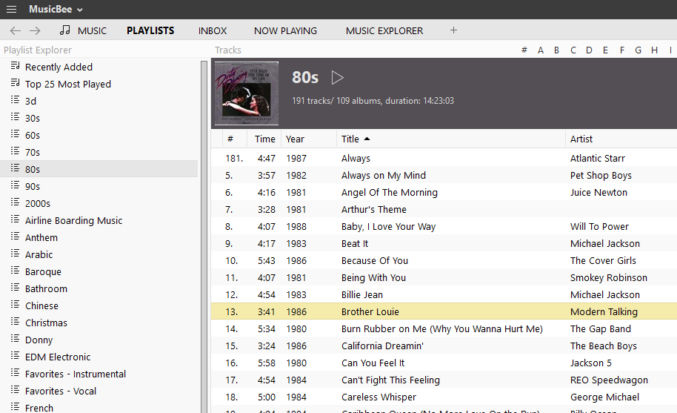Jump to letter C in track index

pyautogui.click(x=573, y=50)
